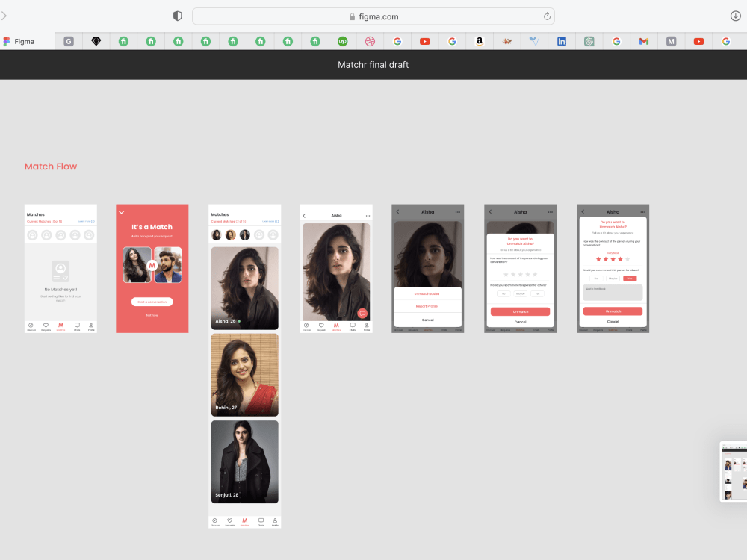
Task: Click Cancel in unrated unmatch dialog
Action: click(520, 322)
